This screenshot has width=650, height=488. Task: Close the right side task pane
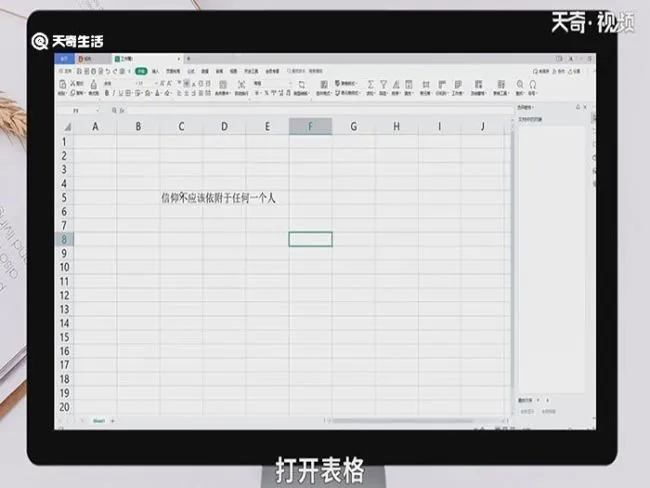coord(585,107)
